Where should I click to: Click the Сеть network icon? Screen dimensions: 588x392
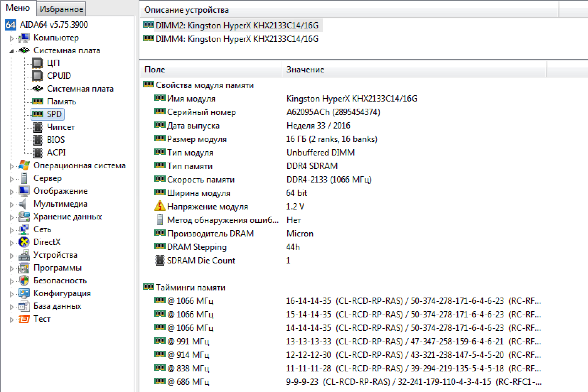(x=24, y=229)
